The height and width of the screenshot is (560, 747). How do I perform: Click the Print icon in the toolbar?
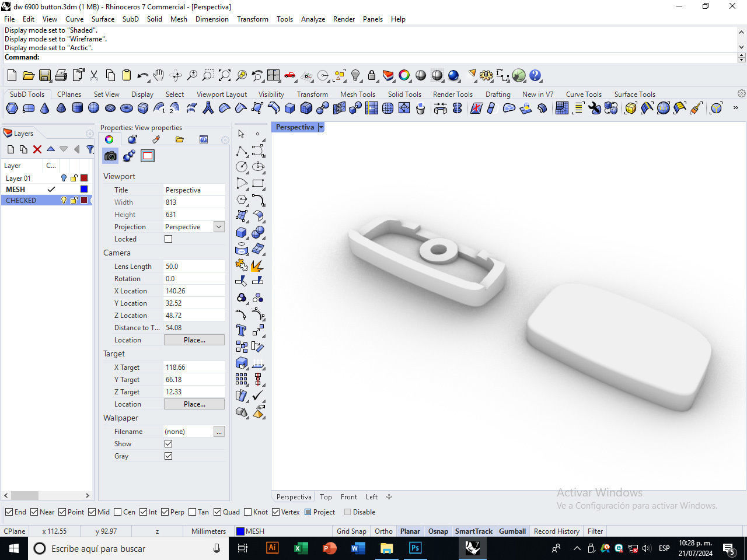click(x=61, y=75)
